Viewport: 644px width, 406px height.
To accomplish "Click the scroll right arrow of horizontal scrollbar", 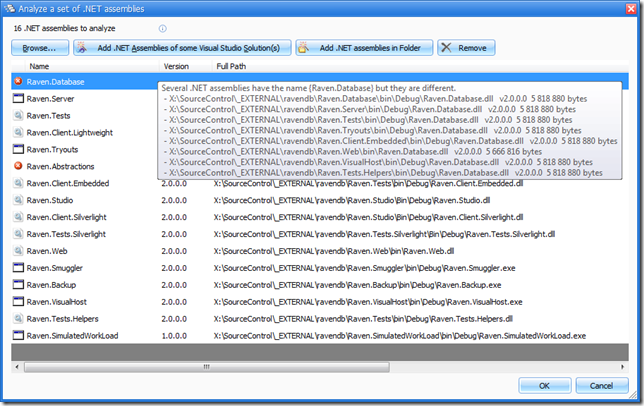I will click(x=622, y=367).
